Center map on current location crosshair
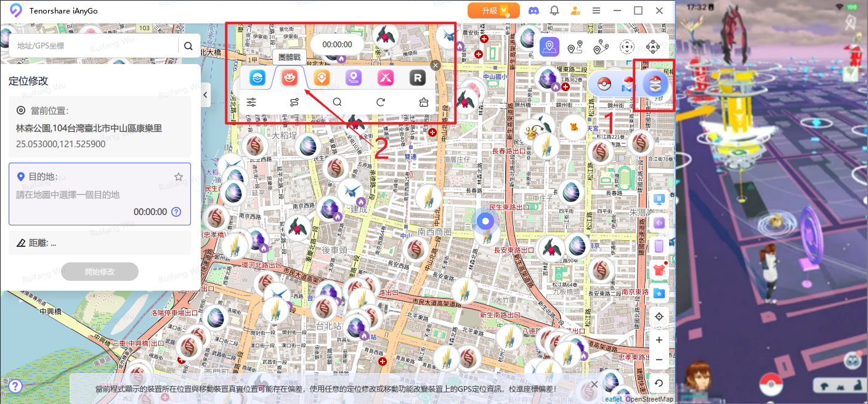 point(659,317)
